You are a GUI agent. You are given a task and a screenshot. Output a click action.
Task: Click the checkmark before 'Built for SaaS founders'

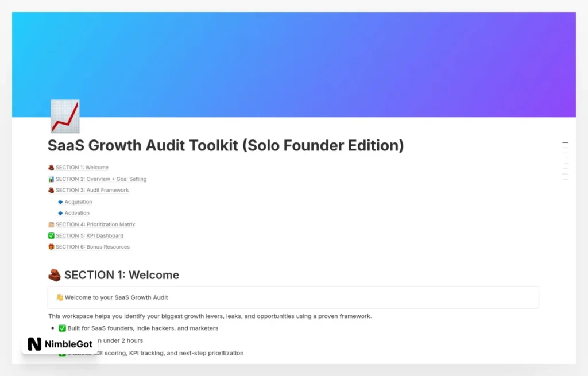click(62, 328)
